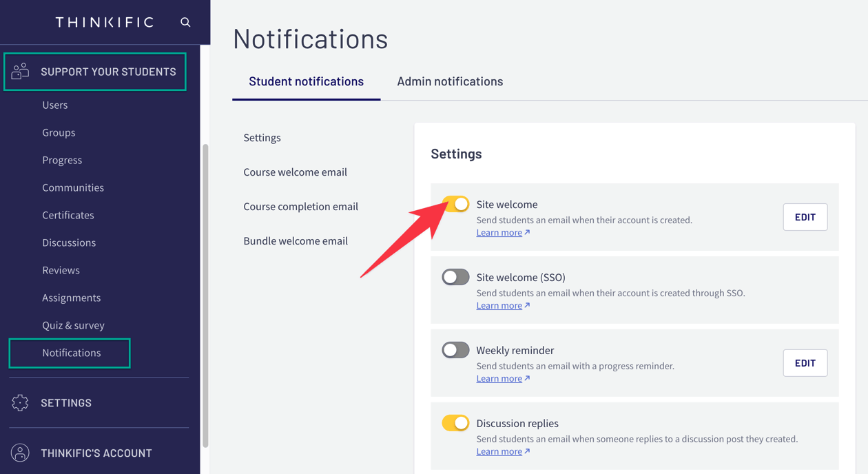Image resolution: width=868 pixels, height=474 pixels.
Task: Disable the Site welcome toggle
Action: click(455, 204)
